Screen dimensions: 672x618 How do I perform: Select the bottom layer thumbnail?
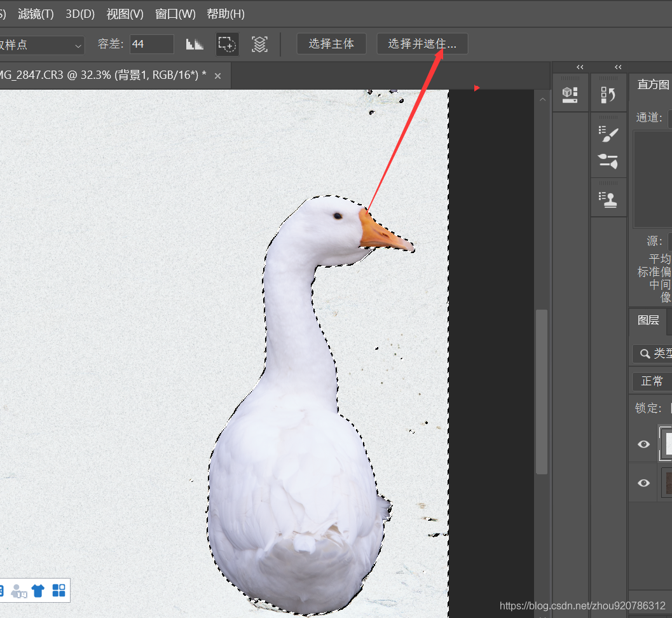point(667,483)
